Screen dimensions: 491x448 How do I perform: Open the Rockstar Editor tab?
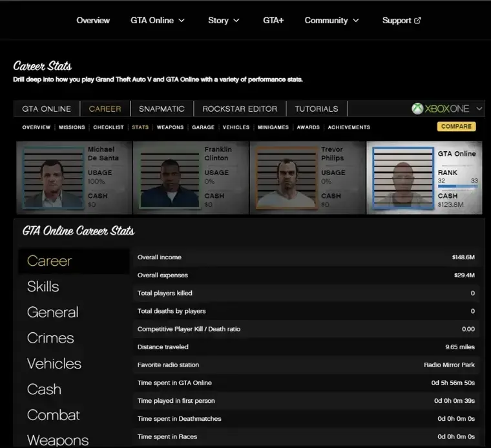point(240,109)
